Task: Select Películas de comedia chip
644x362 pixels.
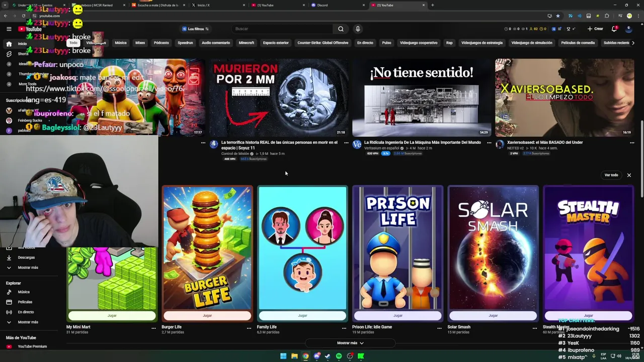Action: 578,43
